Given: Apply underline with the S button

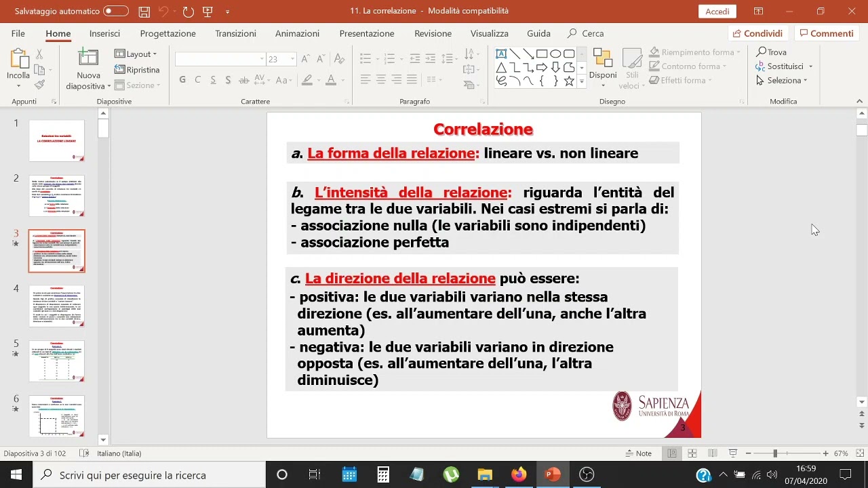Looking at the screenshot, I should (213, 79).
